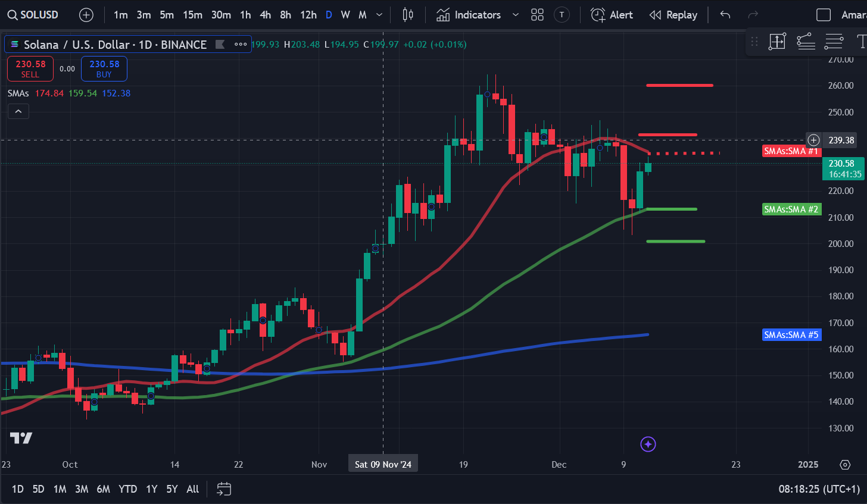
Task: Click the blue SMA value 152.38
Action: [x=116, y=93]
